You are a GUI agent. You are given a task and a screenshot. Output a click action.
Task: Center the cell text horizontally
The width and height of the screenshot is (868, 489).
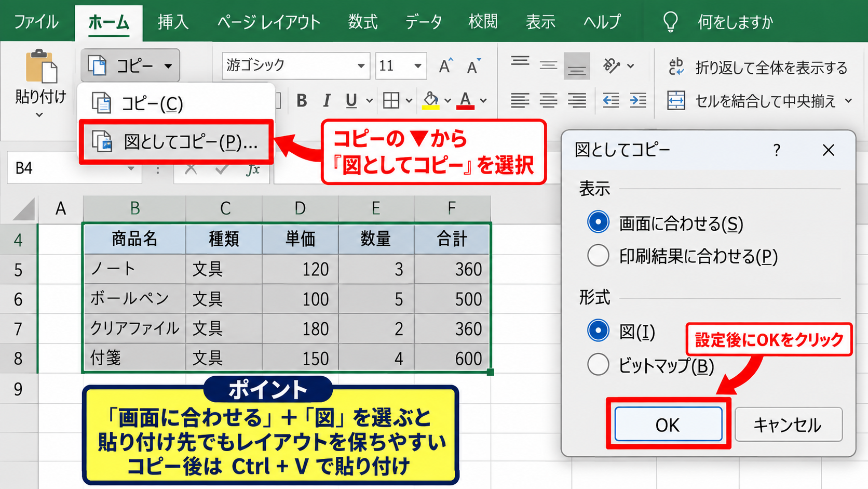coord(548,100)
